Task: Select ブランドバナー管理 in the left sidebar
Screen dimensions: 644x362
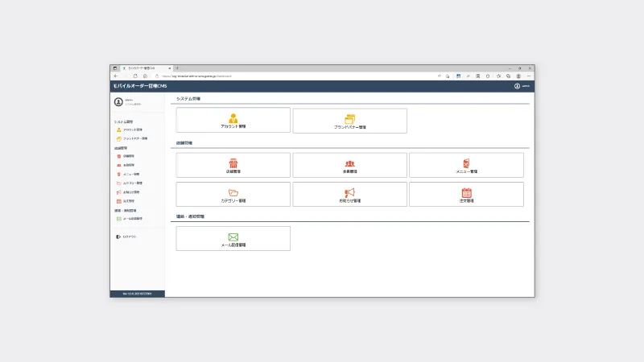Action: (134, 138)
